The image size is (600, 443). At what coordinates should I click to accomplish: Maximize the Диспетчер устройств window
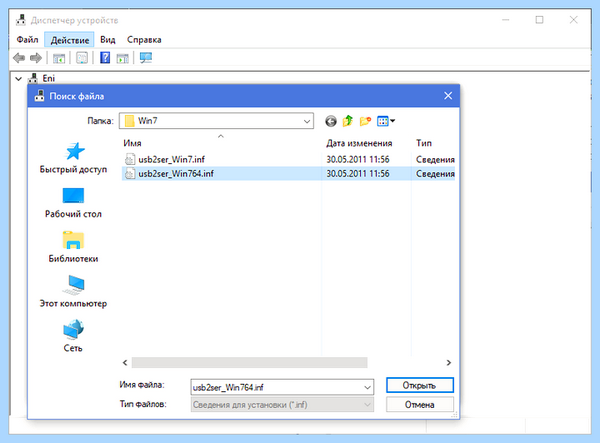pos(539,20)
